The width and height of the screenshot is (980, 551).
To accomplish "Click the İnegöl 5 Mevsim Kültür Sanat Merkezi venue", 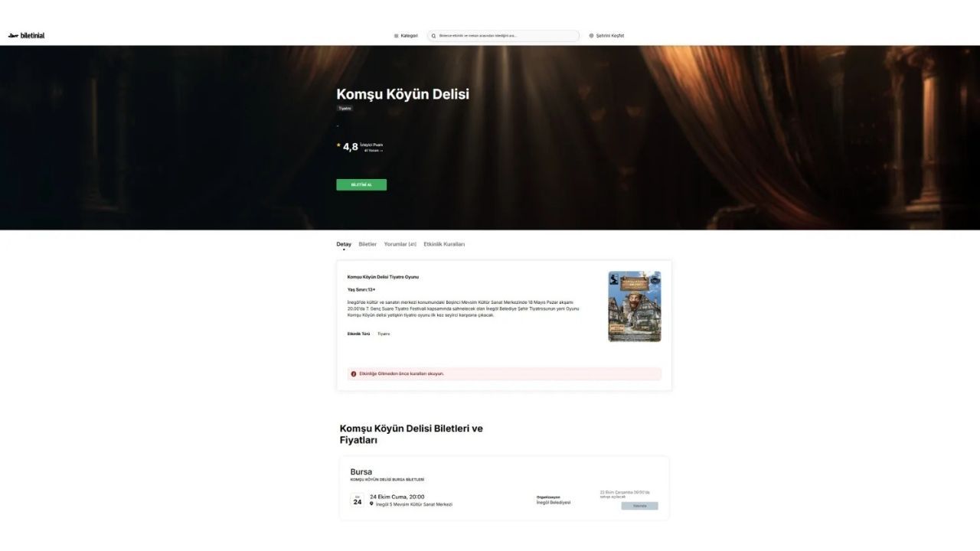I will point(413,504).
